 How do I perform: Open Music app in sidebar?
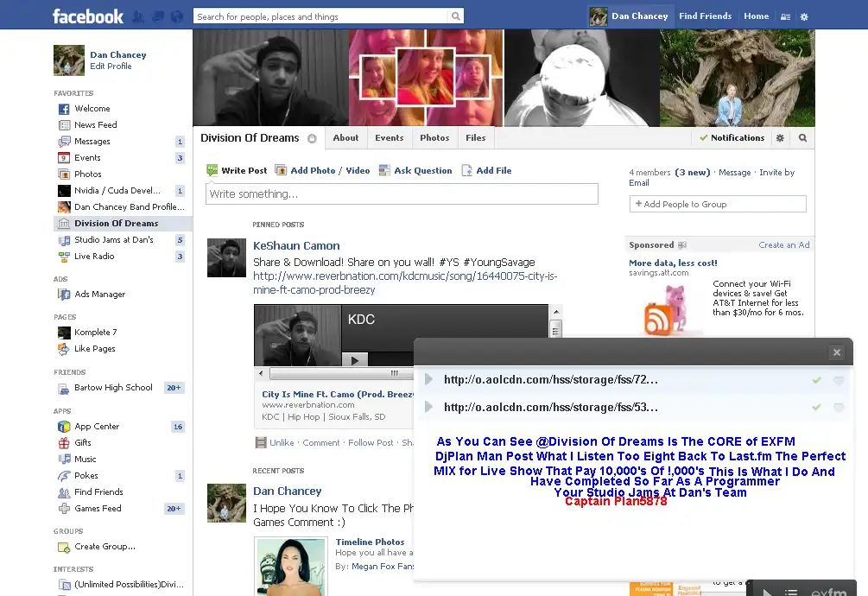pos(85,460)
